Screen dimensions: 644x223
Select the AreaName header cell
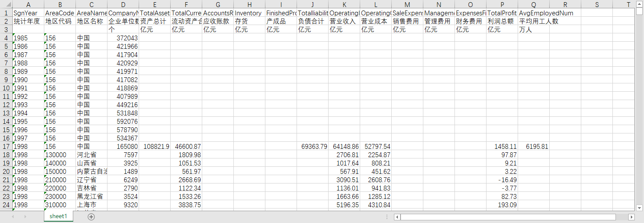[x=92, y=13]
